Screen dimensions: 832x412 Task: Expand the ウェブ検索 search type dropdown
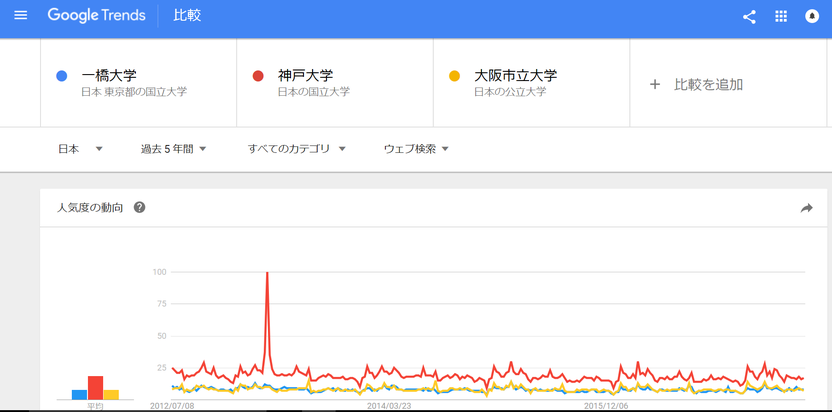coord(417,149)
